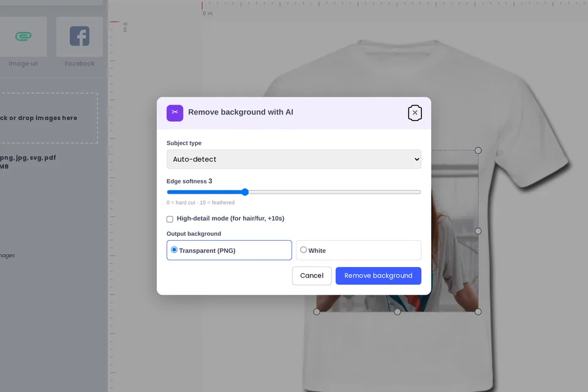Click the purple scissors icon in the dialog header
The image size is (588, 392).
pos(175,113)
